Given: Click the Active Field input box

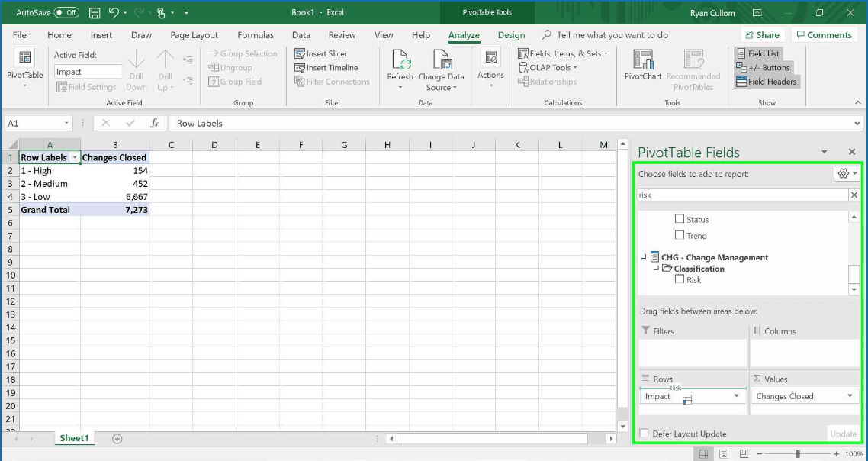Looking at the screenshot, I should click(88, 72).
